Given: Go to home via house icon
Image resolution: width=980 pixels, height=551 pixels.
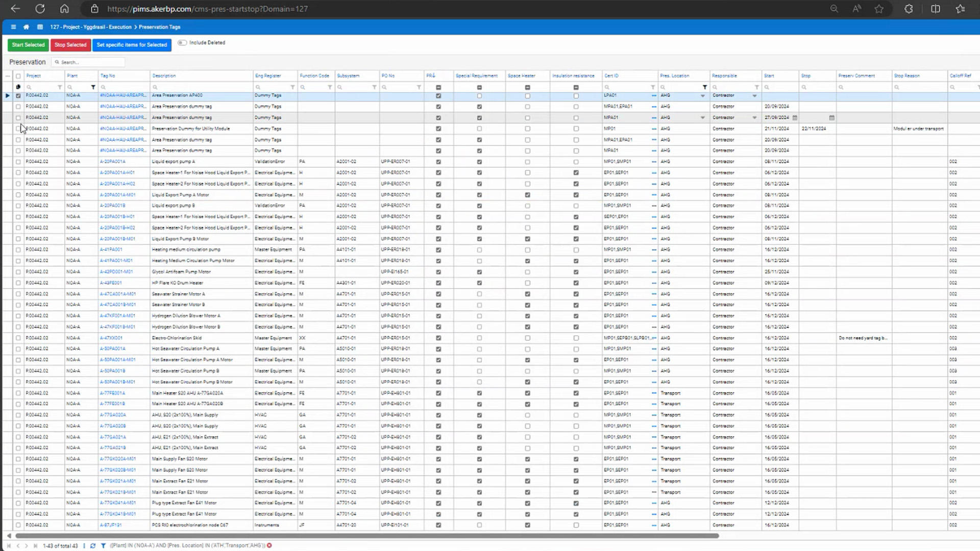Looking at the screenshot, I should point(26,27).
